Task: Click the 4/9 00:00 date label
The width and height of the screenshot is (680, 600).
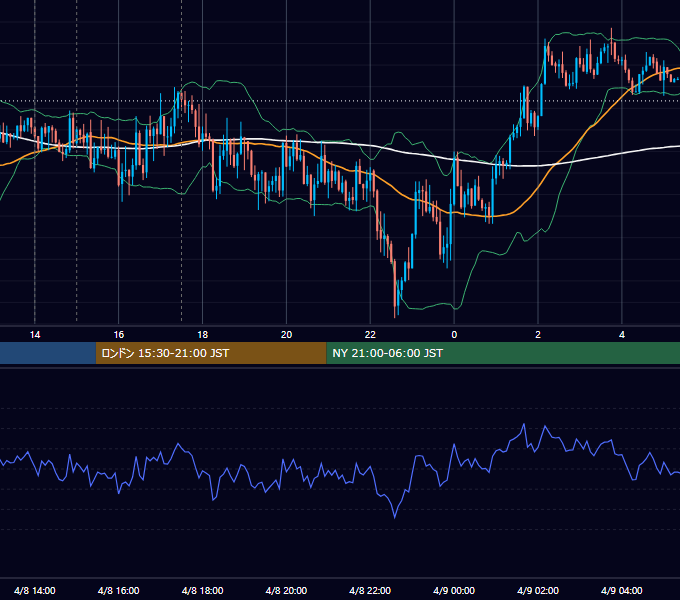Action: (454, 590)
